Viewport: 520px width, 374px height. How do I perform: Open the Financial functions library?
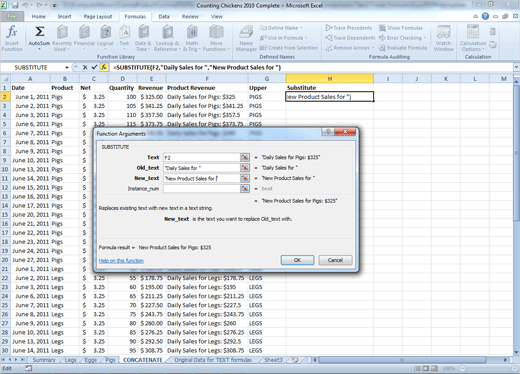coord(84,38)
